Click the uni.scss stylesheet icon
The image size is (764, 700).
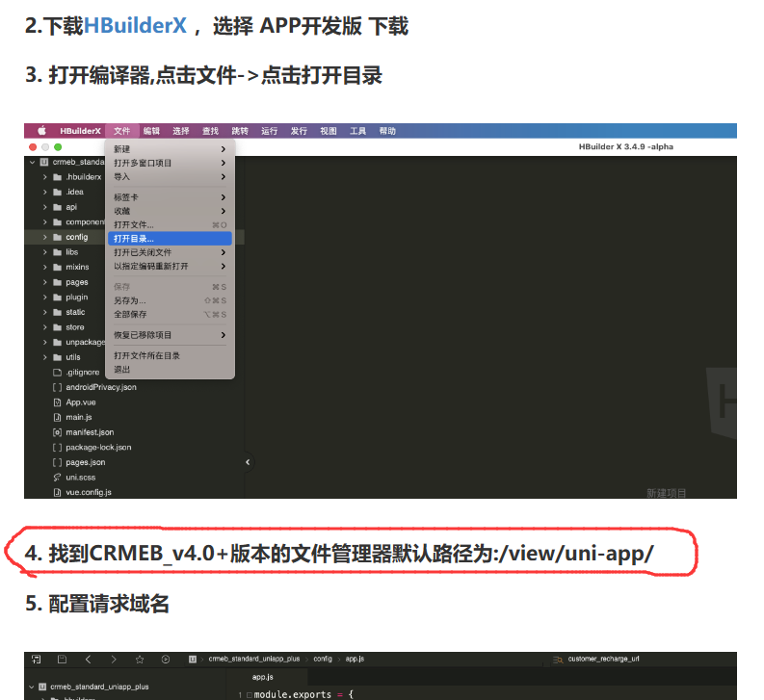[x=58, y=478]
